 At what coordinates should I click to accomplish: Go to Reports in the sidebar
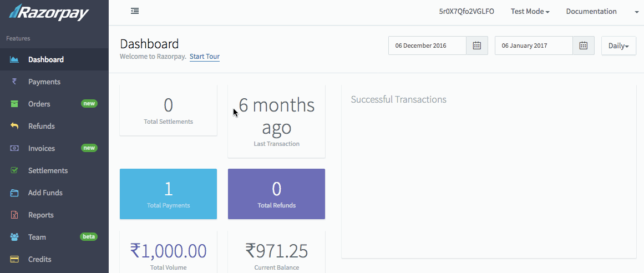tap(41, 215)
